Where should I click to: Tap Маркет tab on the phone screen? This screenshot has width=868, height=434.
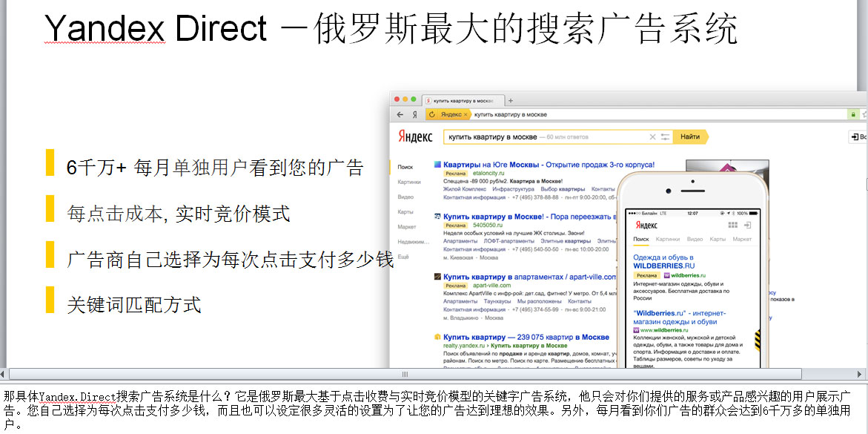click(742, 239)
